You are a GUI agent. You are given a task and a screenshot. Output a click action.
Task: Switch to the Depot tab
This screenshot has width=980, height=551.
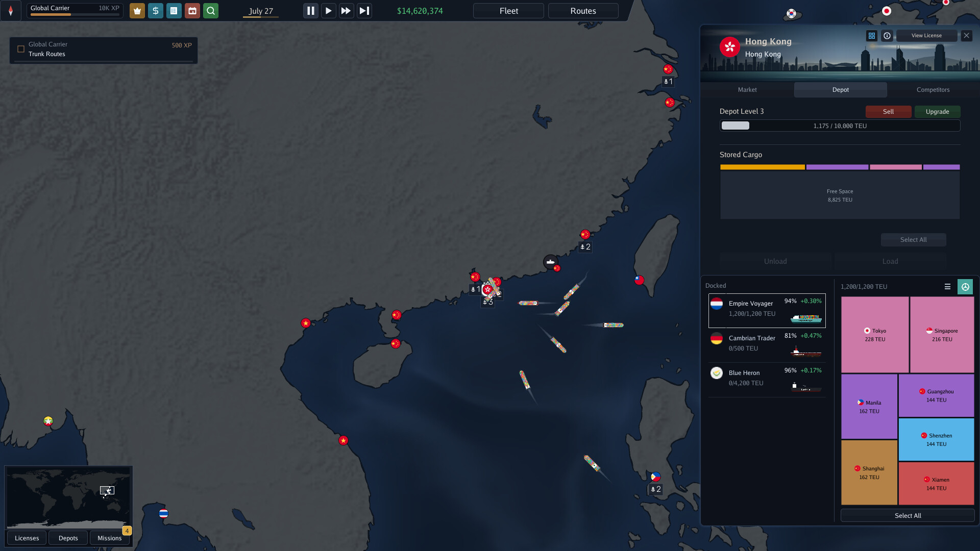click(840, 90)
